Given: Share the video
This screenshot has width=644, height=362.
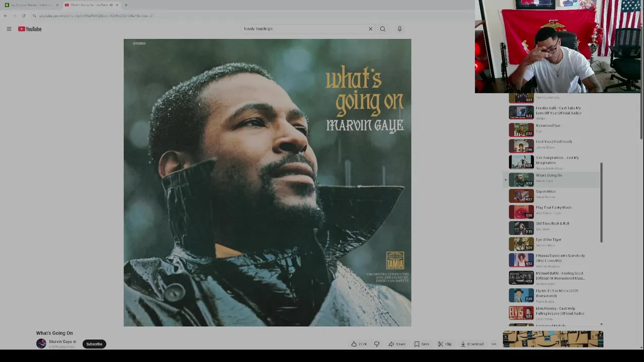Looking at the screenshot, I should (397, 344).
